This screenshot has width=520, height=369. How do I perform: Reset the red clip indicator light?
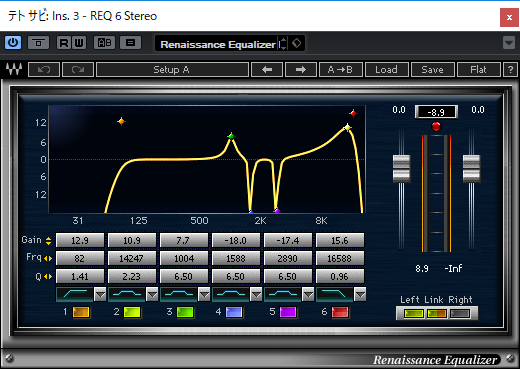coord(436,127)
